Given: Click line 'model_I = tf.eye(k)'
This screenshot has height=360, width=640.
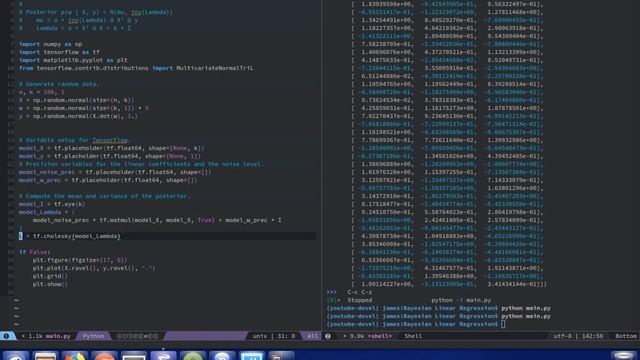Looking at the screenshot, I should coord(52,204).
